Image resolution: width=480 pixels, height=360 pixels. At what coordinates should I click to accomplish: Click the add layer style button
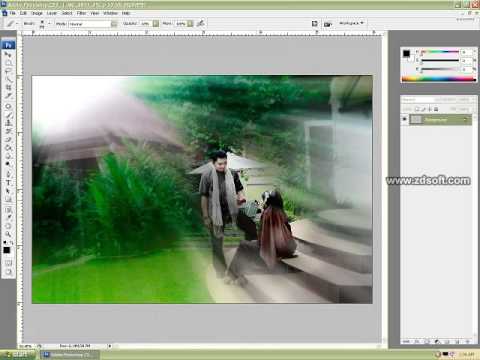point(417,342)
